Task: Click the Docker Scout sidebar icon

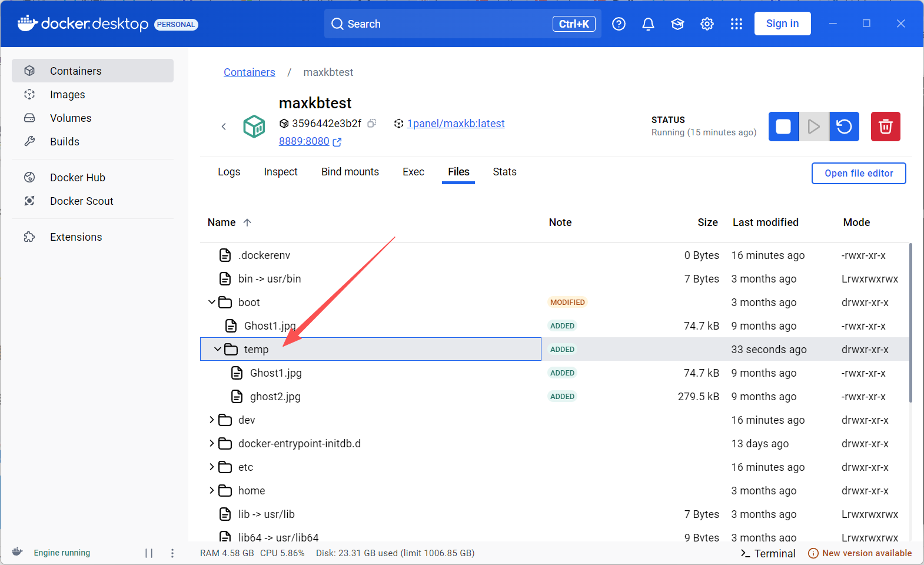Action: click(29, 201)
